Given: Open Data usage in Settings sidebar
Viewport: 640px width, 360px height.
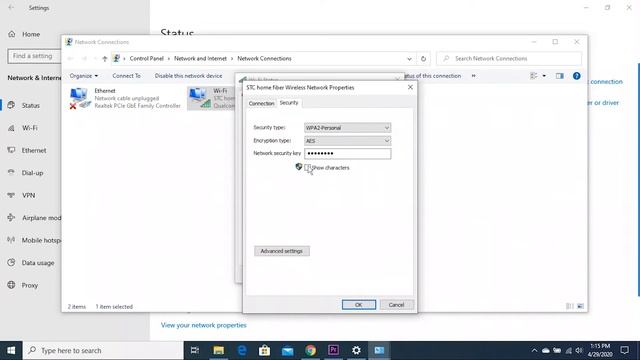Looking at the screenshot, I should (x=38, y=263).
